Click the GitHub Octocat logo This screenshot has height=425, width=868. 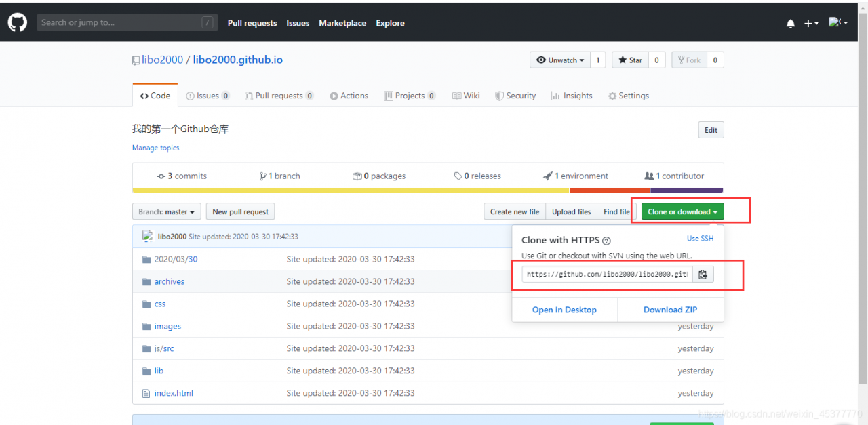(18, 22)
